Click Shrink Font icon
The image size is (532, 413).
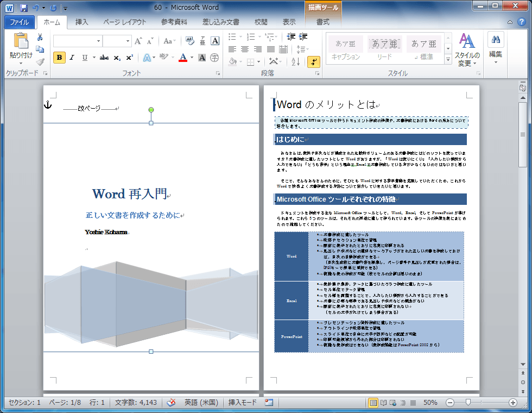coord(150,41)
